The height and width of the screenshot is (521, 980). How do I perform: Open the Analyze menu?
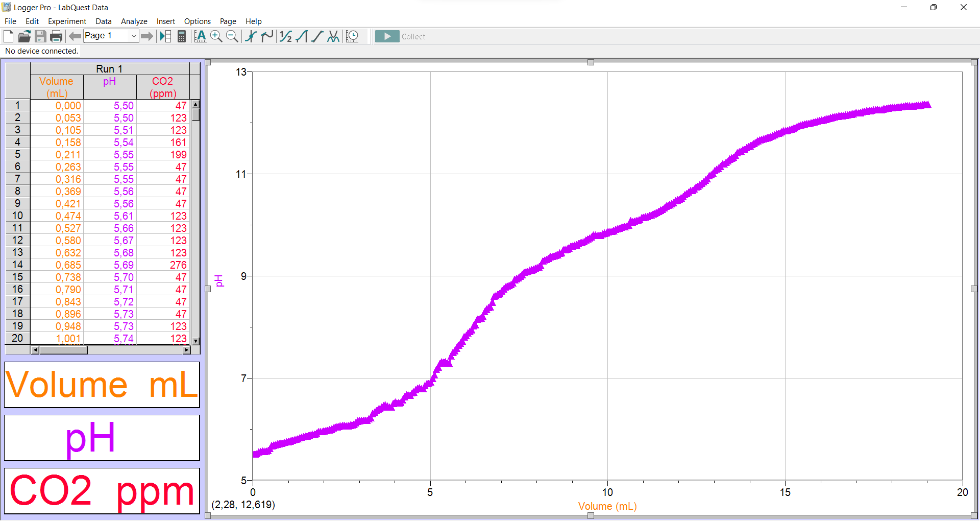pyautogui.click(x=134, y=21)
